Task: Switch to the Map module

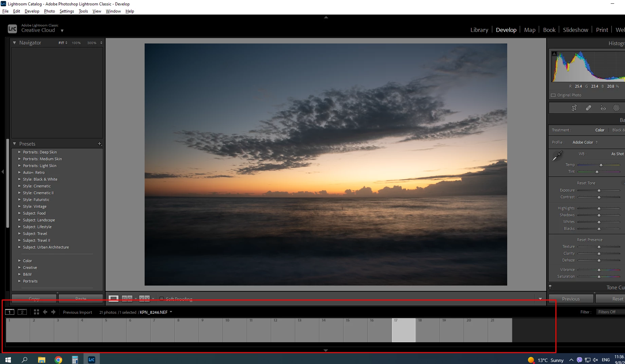Action: click(530, 30)
